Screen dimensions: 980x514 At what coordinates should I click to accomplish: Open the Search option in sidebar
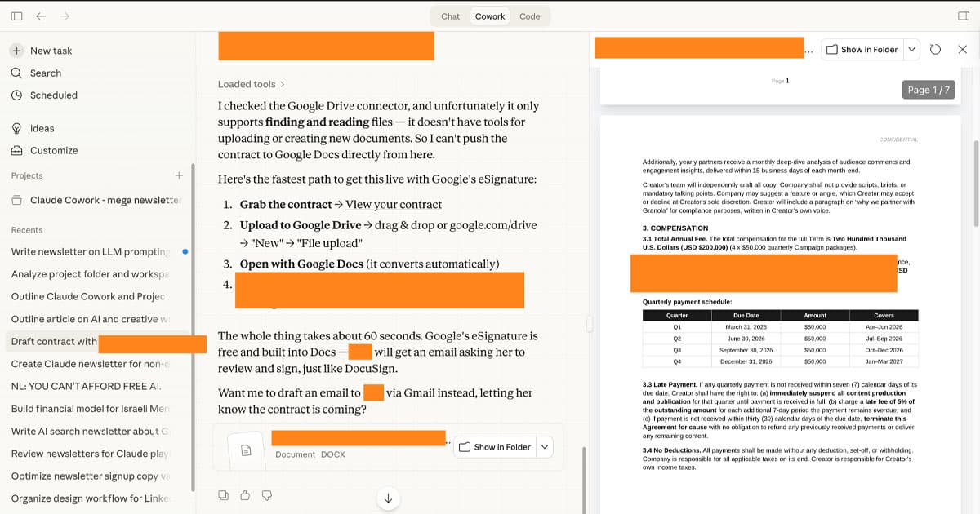(45, 73)
